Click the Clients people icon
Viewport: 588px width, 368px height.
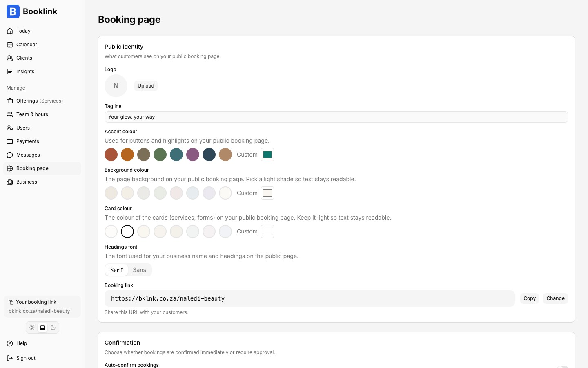[10, 58]
